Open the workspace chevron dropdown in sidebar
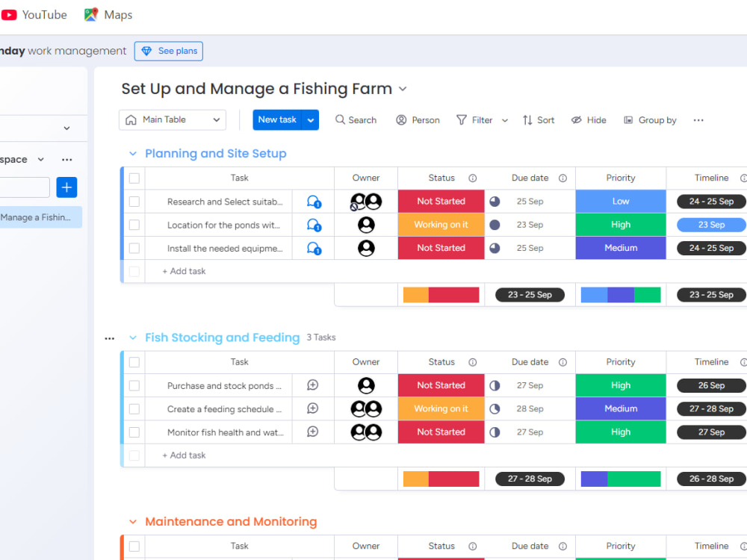747x560 pixels. click(41, 160)
